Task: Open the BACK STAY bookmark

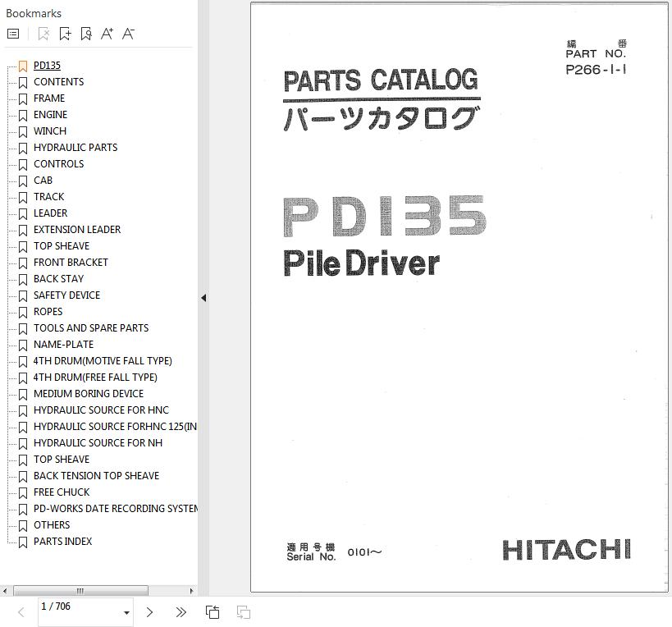Action: click(x=59, y=279)
